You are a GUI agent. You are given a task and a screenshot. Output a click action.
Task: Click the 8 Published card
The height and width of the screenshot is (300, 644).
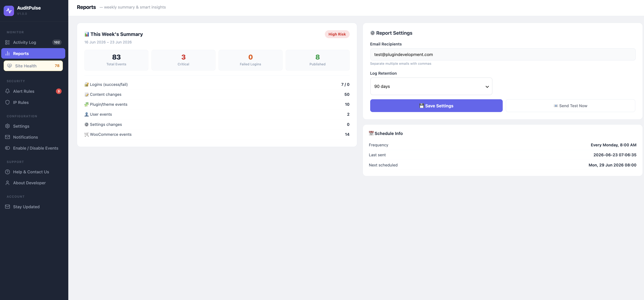(x=318, y=60)
